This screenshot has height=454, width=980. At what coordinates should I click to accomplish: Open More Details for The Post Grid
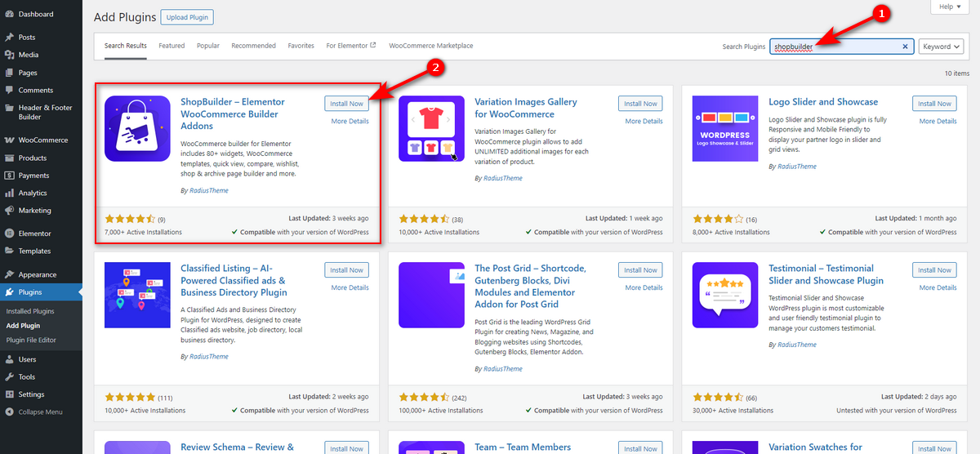644,287
